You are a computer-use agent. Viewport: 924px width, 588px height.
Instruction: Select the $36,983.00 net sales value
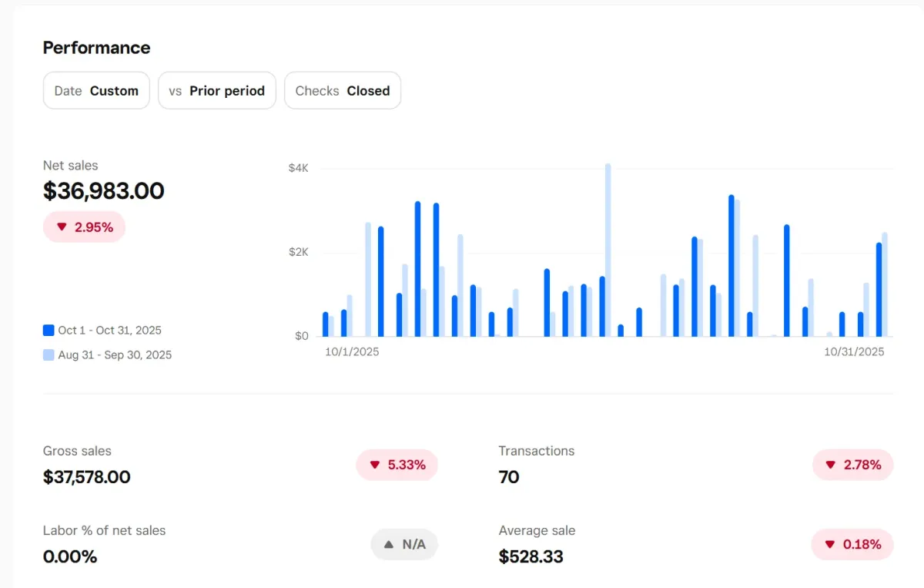[104, 191]
